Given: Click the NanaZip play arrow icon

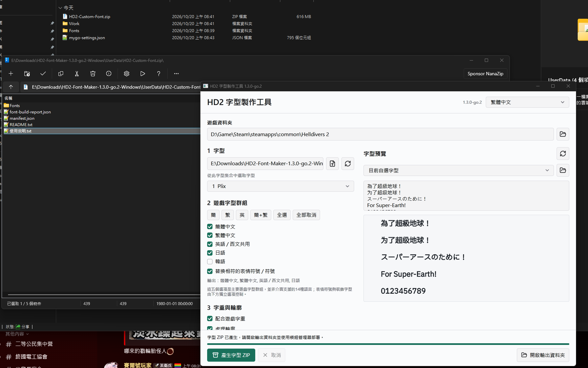Looking at the screenshot, I should click(x=143, y=74).
